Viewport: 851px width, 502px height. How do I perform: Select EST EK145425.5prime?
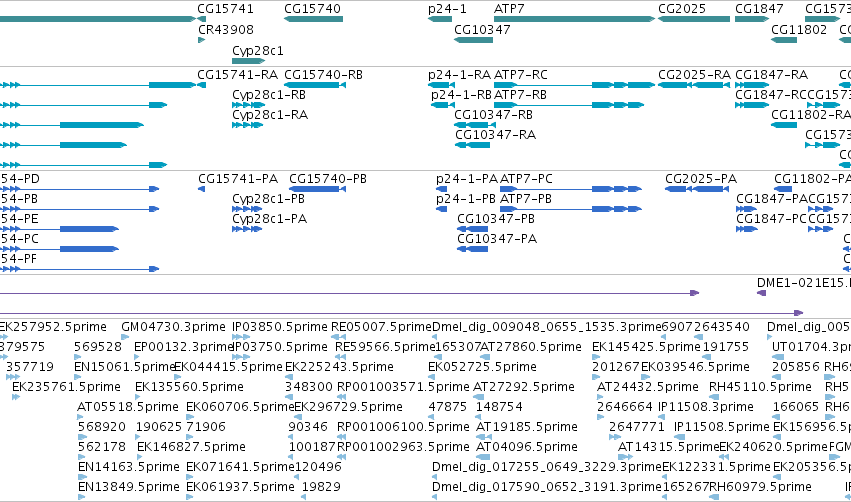[646, 347]
